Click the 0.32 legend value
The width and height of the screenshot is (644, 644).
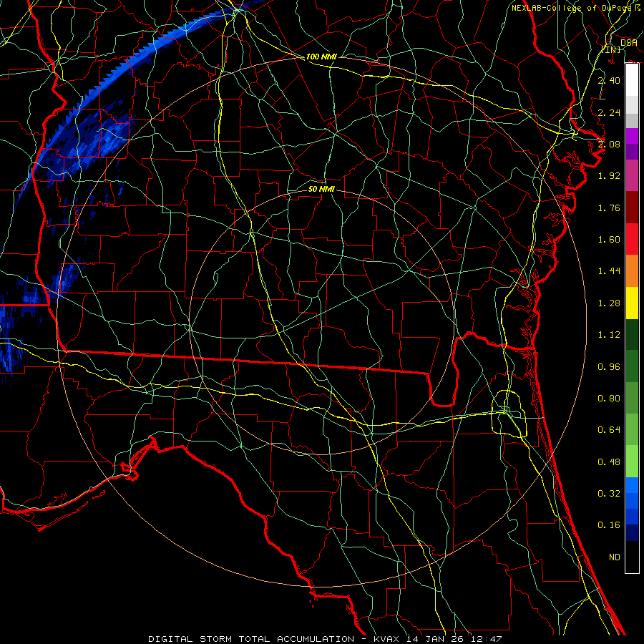coord(609,494)
